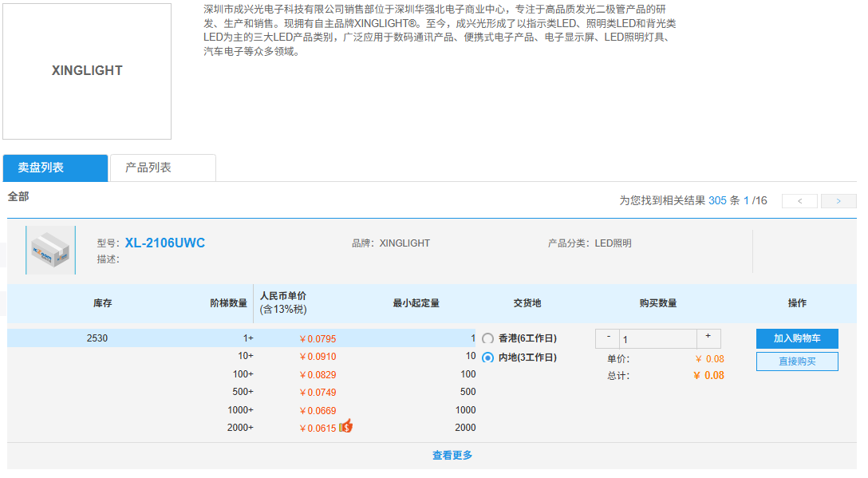Click the ¥0.0615 price for 2000+ tier
Image resolution: width=868 pixels, height=478 pixels.
[318, 429]
